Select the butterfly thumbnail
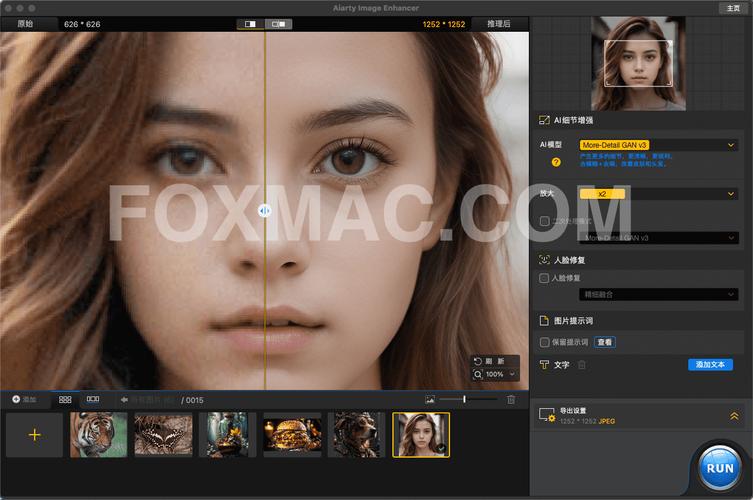 click(163, 435)
